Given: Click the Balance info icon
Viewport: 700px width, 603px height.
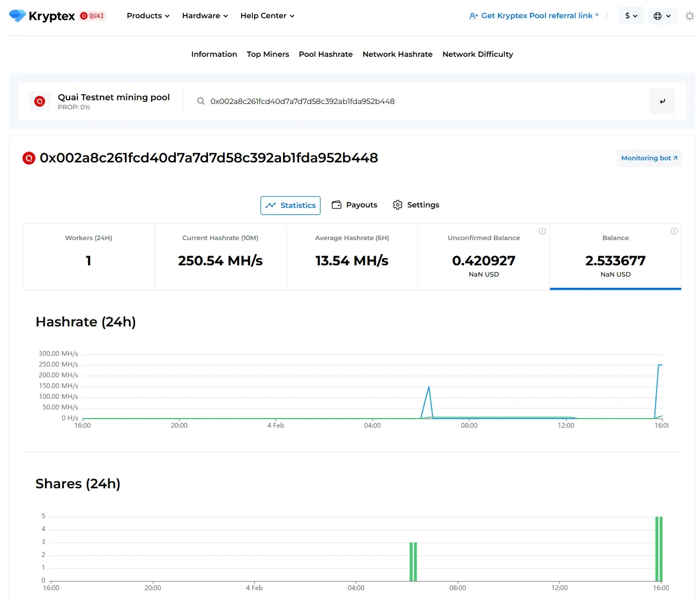Looking at the screenshot, I should [674, 231].
